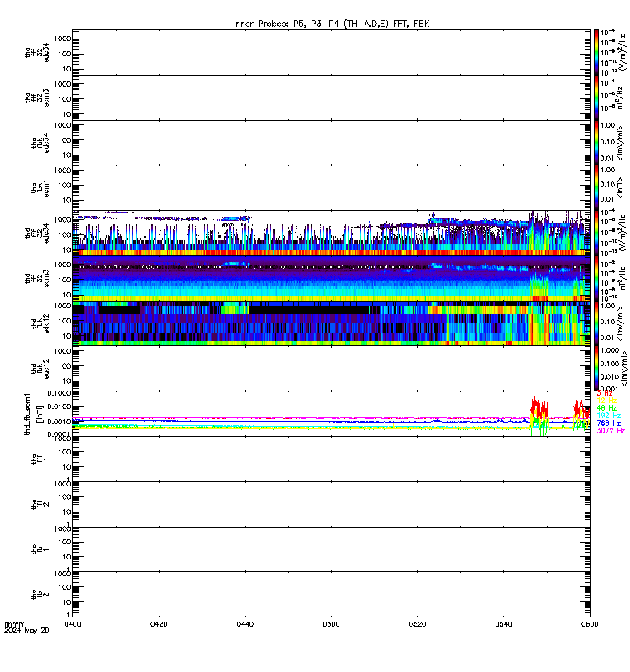Click the '0600' time axis label

(590, 624)
